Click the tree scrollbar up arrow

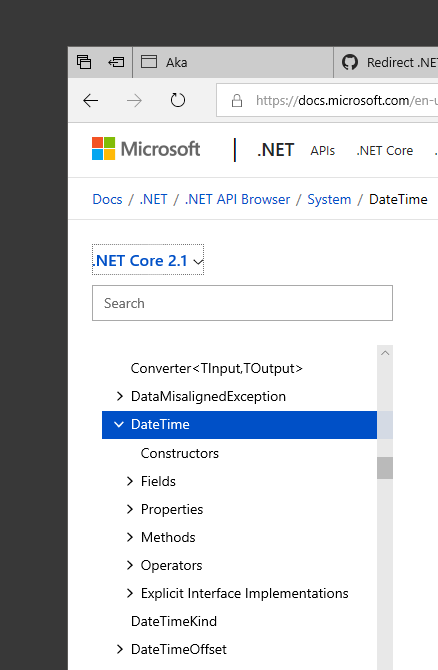pos(385,353)
